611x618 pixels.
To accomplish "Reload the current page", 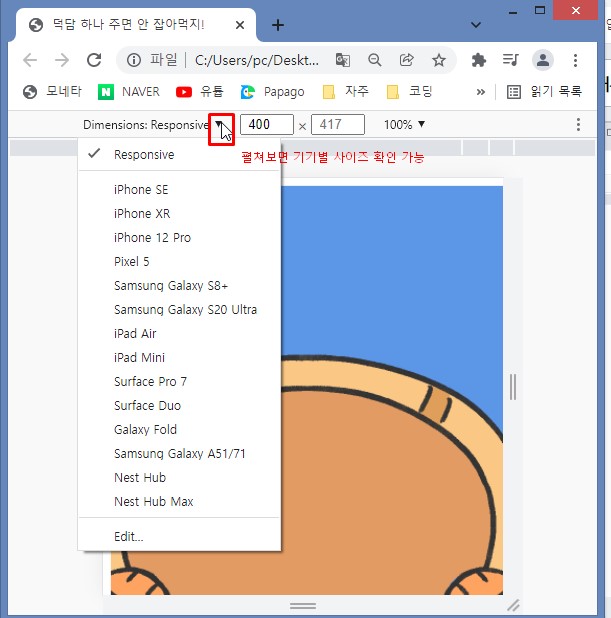I will pos(94,60).
